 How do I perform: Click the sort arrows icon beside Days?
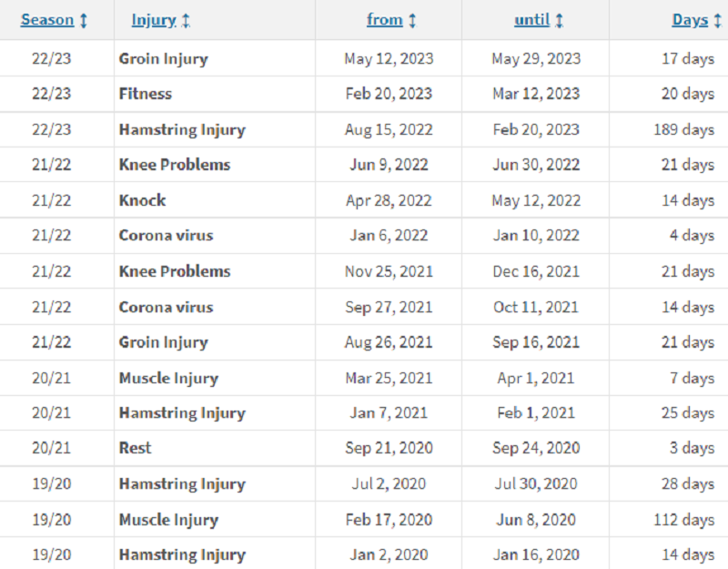pyautogui.click(x=718, y=20)
